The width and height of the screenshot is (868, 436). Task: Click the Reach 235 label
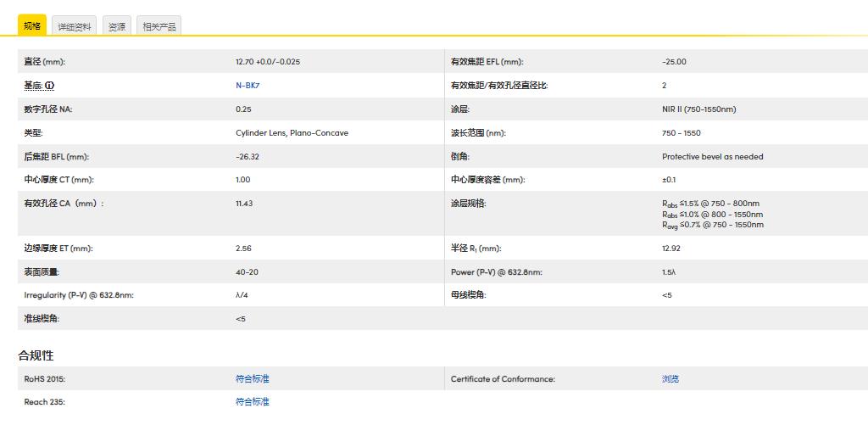[44, 402]
